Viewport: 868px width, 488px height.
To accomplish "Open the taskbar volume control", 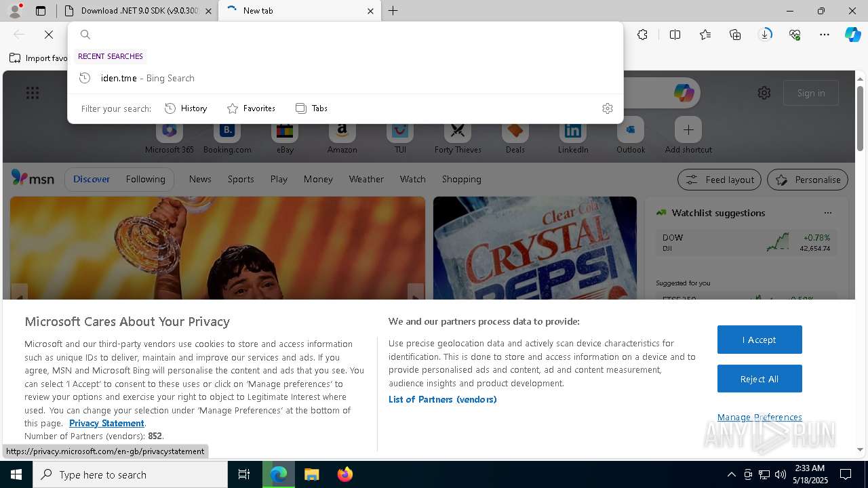I will tap(781, 474).
